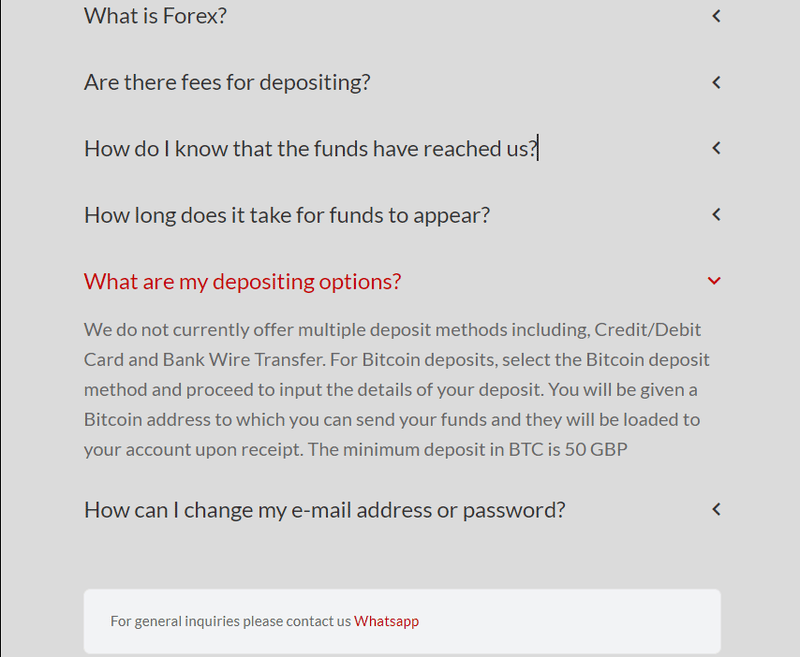Click the depositing options answer paragraph

tap(396, 390)
